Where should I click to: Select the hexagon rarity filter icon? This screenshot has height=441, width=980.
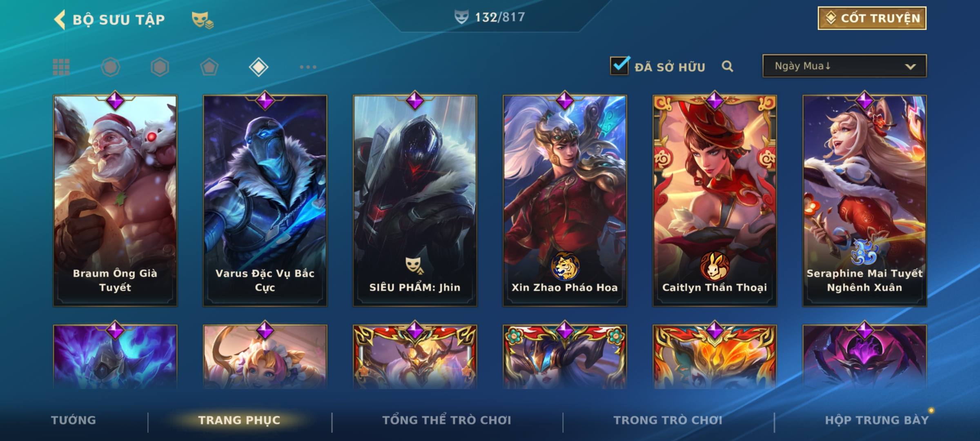point(160,67)
